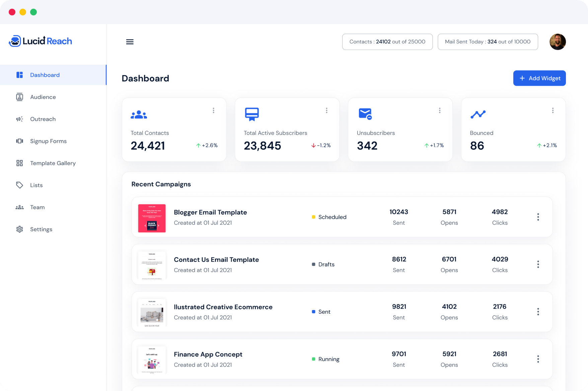Click the Total Active Subscribers icon
Viewport: 588px width, 391px height.
[x=252, y=114]
